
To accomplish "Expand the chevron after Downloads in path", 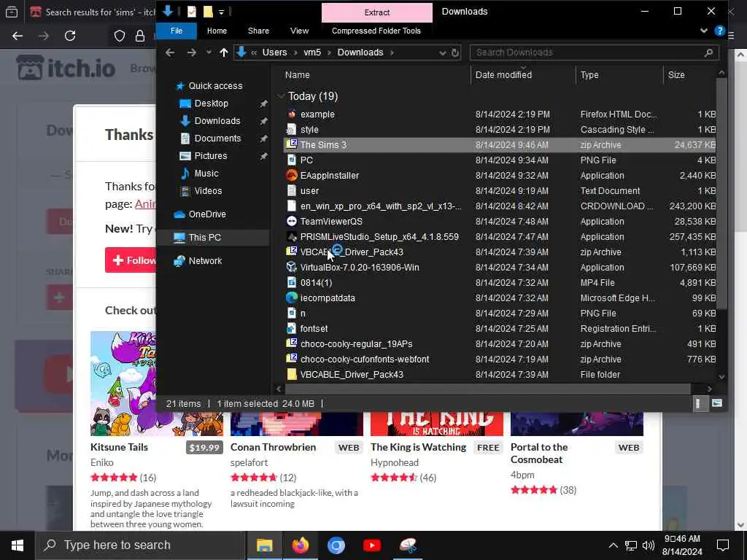I will [392, 52].
